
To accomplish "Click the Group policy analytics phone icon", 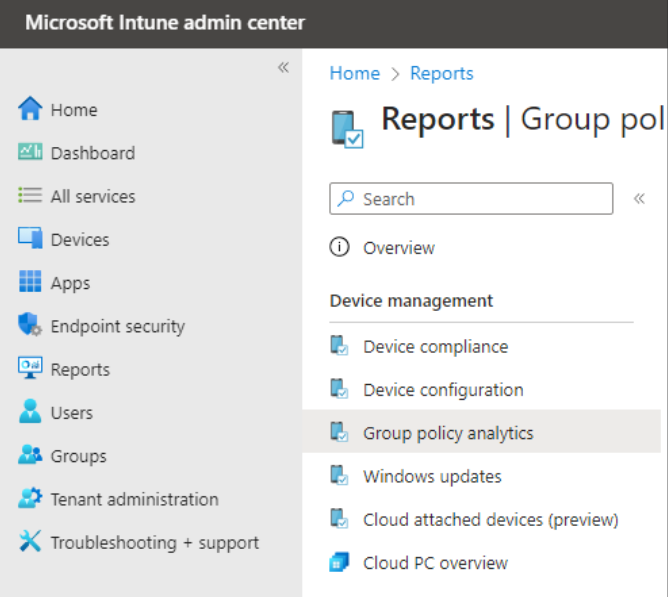I will click(339, 432).
